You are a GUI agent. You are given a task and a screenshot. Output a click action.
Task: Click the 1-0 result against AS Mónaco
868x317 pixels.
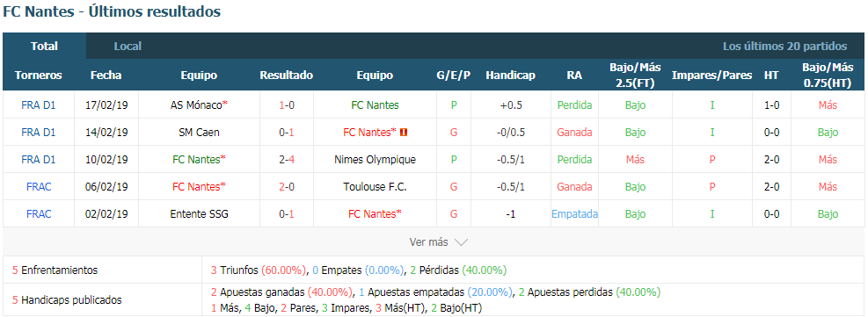coord(286,104)
